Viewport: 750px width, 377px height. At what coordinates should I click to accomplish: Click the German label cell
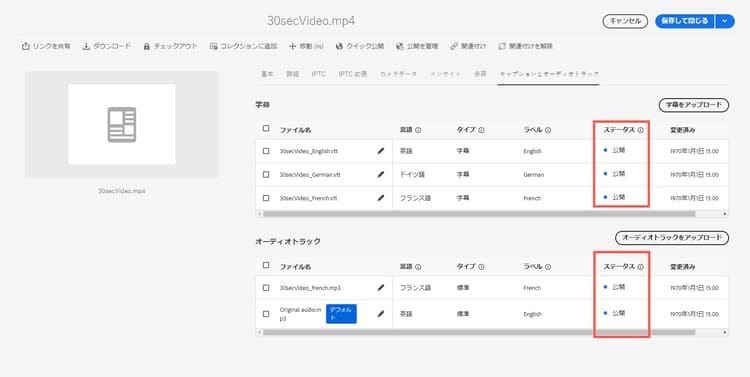pyautogui.click(x=533, y=175)
